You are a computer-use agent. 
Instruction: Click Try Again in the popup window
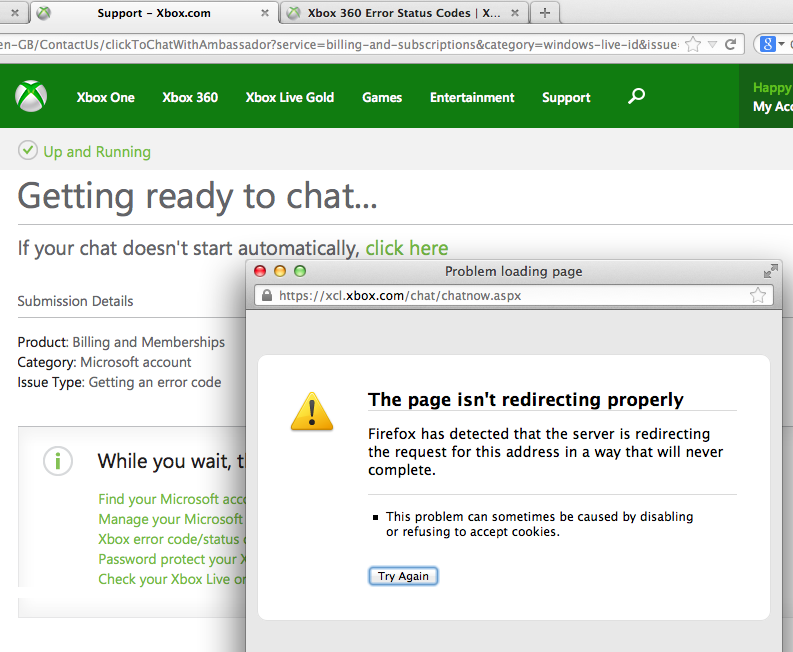[x=403, y=576]
